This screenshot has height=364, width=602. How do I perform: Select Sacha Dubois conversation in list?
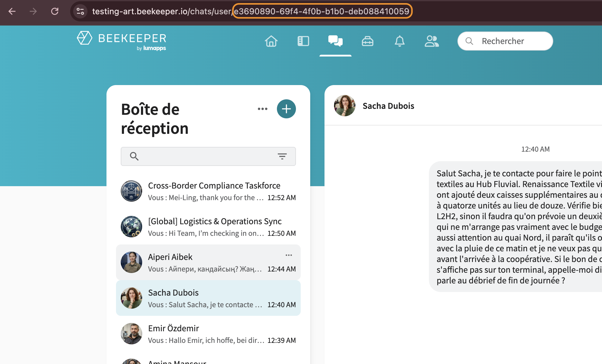208,298
